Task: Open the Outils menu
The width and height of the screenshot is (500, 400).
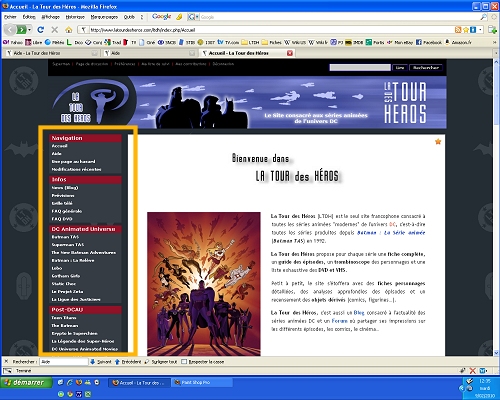Action: pos(129,17)
